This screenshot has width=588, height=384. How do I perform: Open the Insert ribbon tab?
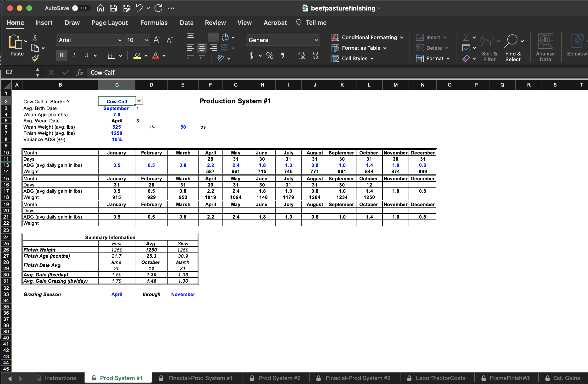[44, 23]
